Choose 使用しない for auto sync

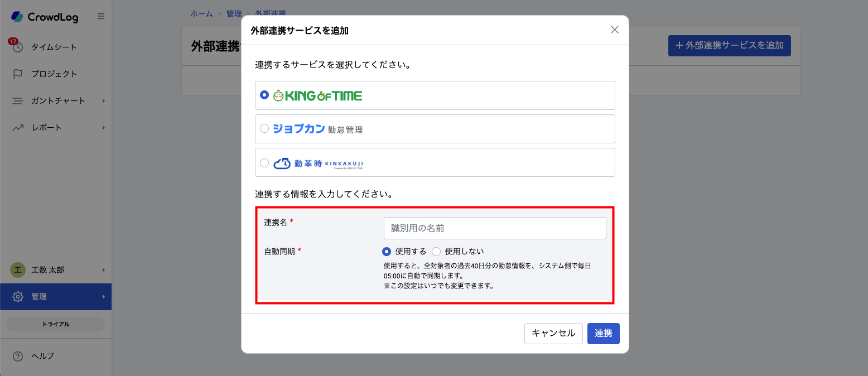(x=436, y=252)
